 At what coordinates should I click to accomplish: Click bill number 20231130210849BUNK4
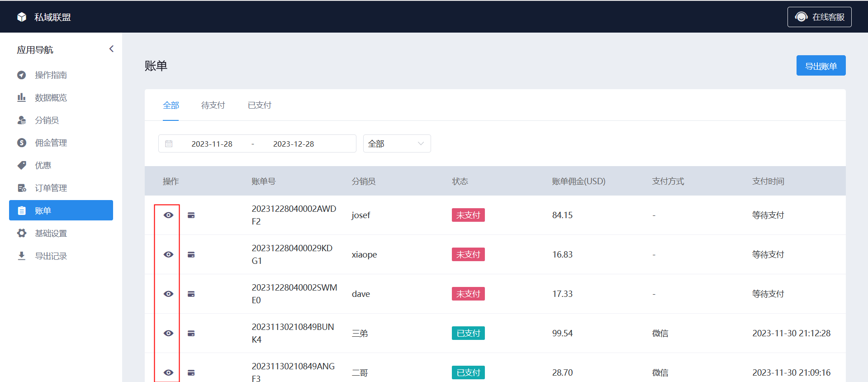pos(293,333)
